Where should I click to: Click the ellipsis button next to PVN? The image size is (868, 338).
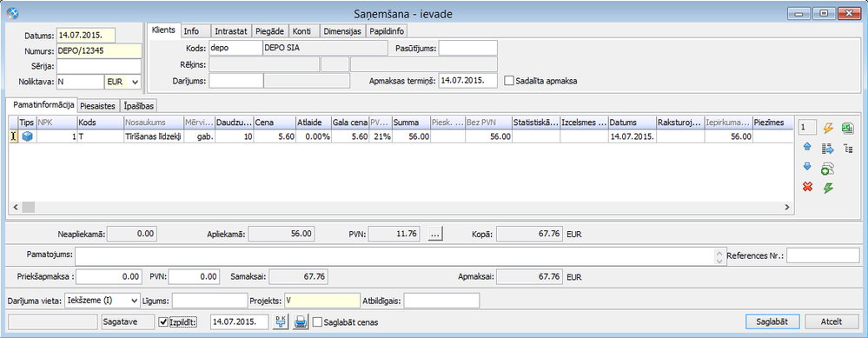(x=435, y=235)
